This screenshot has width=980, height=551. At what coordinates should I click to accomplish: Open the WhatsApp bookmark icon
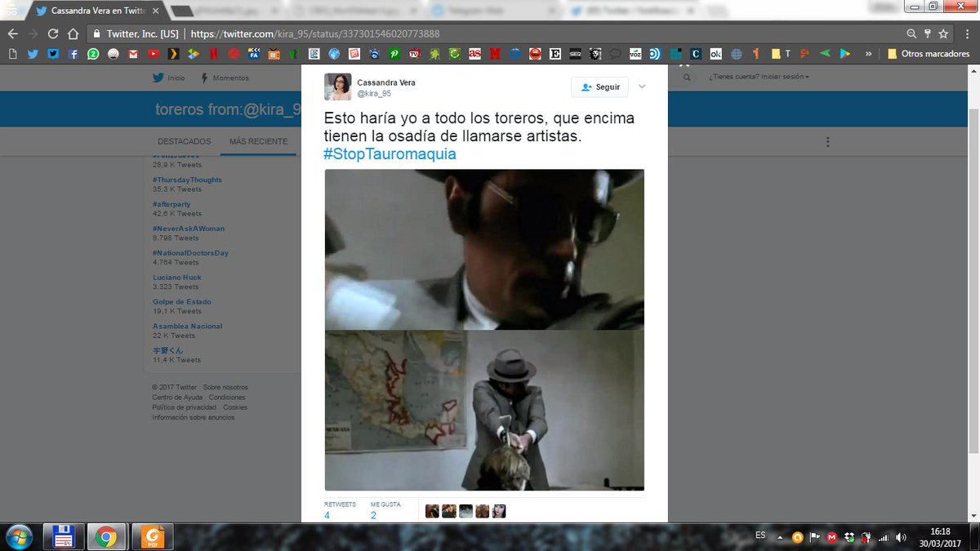[x=93, y=54]
